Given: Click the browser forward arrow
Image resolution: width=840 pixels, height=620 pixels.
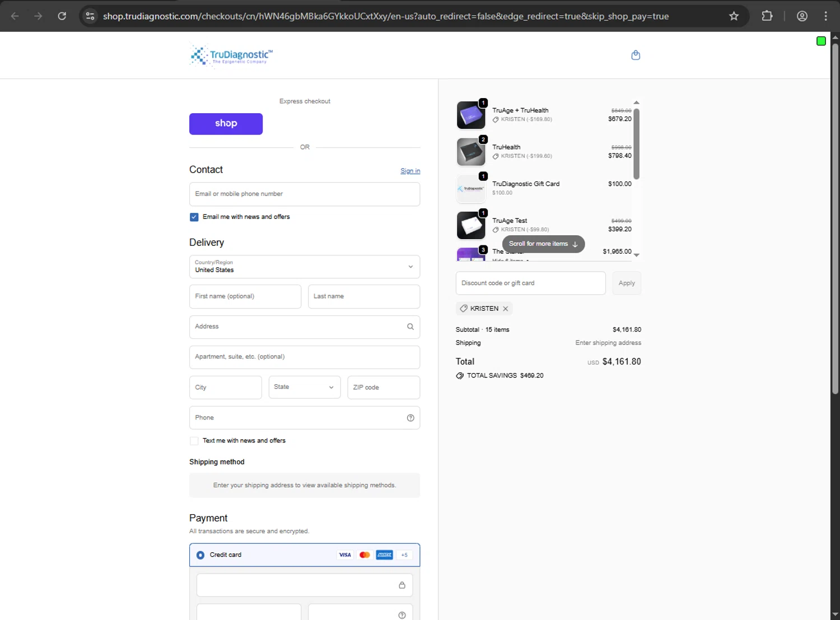Looking at the screenshot, I should pyautogui.click(x=38, y=16).
